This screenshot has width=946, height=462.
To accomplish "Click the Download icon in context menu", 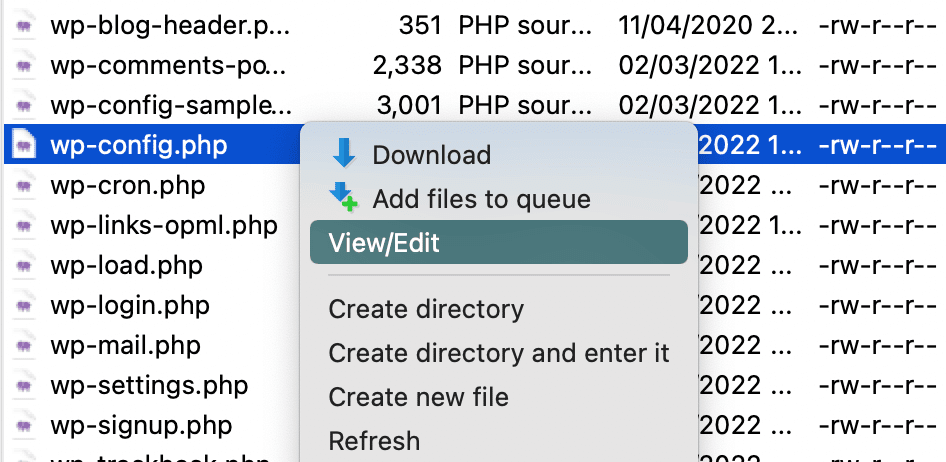I will click(344, 153).
